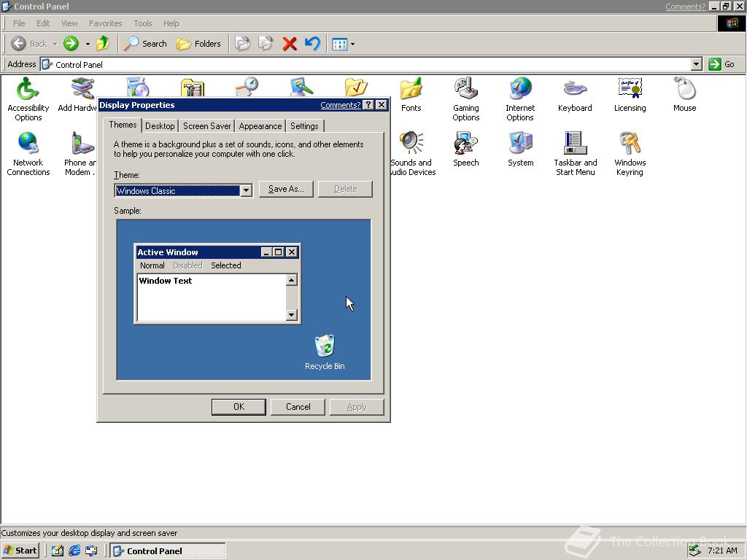Click the Start button
Viewport: 747px width, 560px height.
click(x=20, y=551)
